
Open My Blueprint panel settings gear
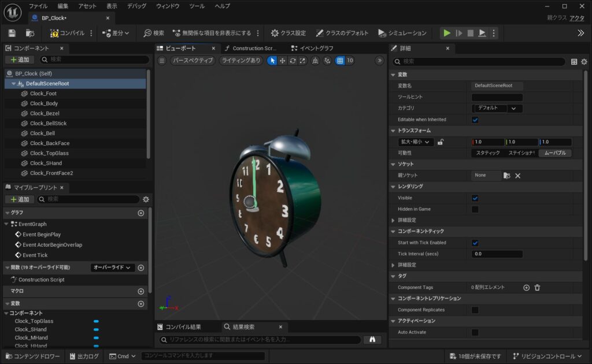146,199
